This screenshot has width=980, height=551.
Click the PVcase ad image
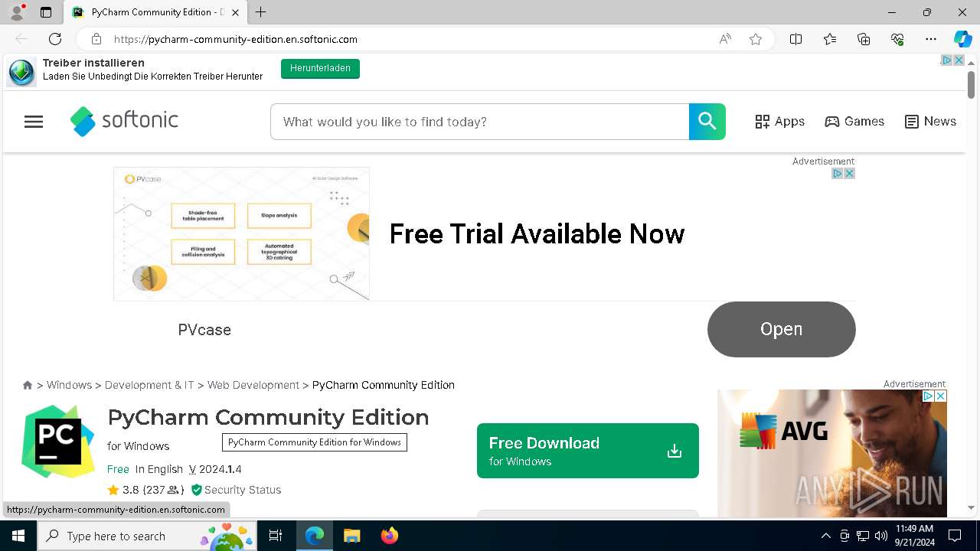[241, 234]
